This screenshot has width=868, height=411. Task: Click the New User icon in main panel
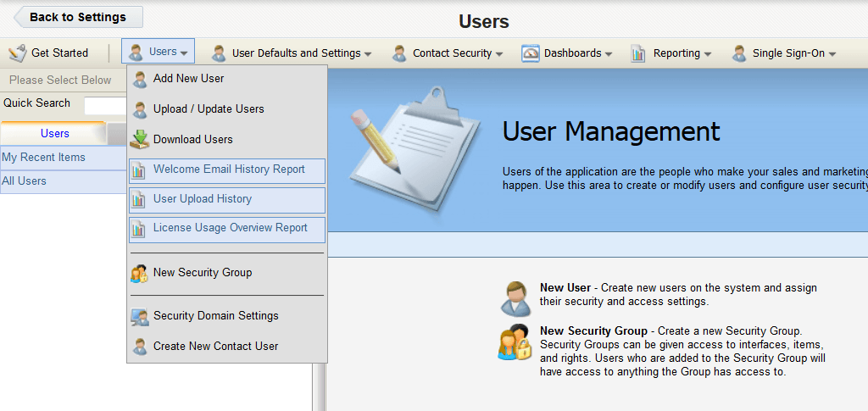(x=515, y=298)
